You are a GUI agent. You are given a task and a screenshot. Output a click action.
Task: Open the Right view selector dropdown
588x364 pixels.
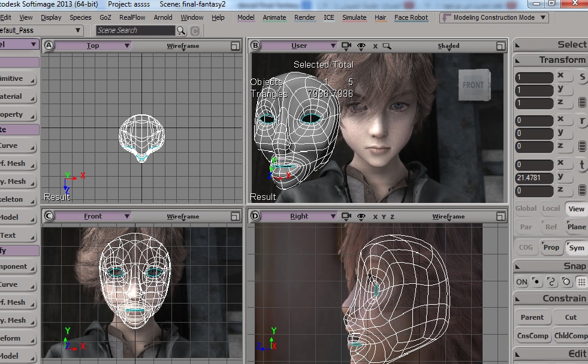point(299,216)
